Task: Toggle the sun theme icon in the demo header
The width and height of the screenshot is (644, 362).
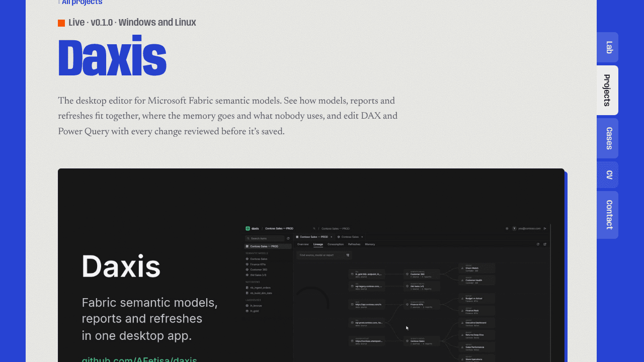Action: pyautogui.click(x=507, y=228)
